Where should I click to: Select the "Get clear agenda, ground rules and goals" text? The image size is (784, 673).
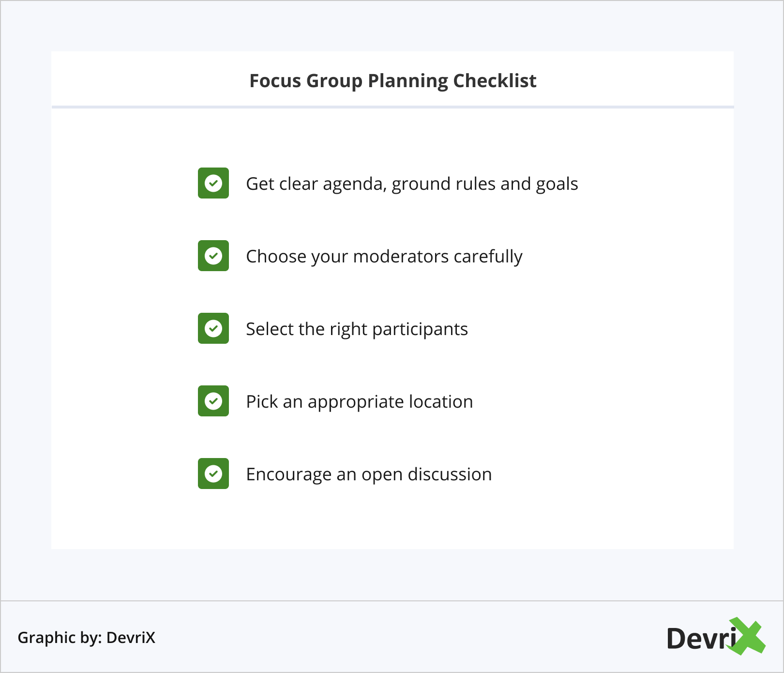[412, 184]
